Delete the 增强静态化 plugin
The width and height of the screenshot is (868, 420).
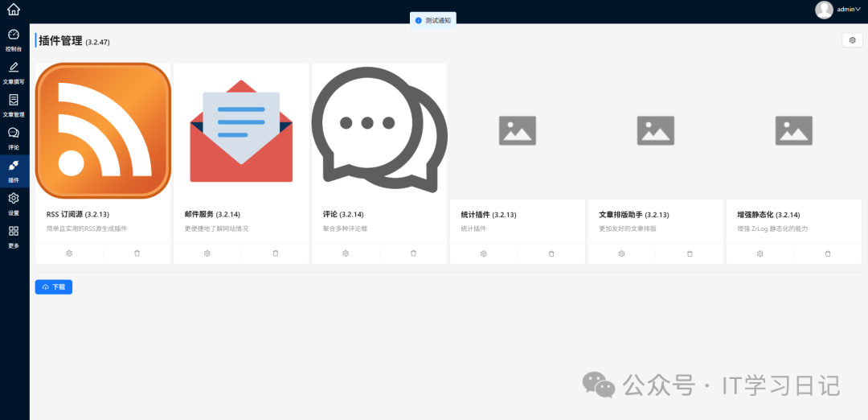point(828,253)
